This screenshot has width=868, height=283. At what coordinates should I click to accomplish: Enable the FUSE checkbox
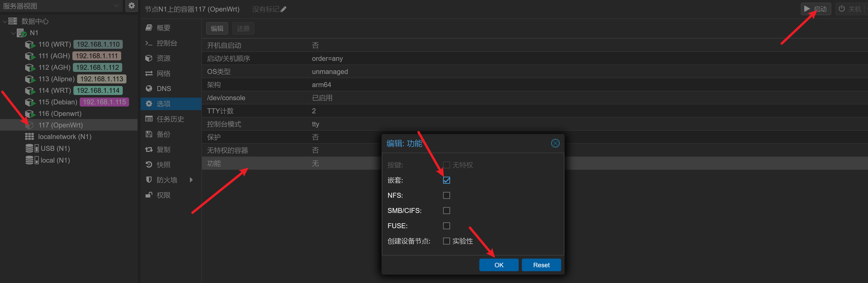[x=446, y=226]
